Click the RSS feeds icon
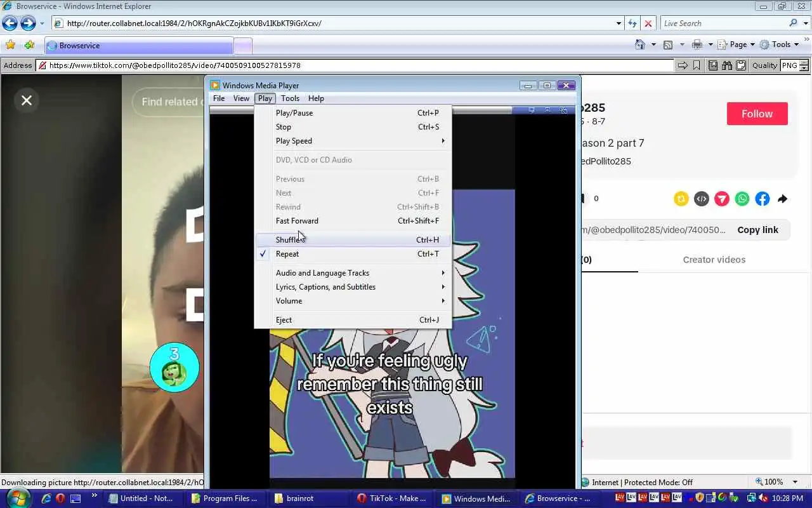This screenshot has height=508, width=812. [x=667, y=44]
